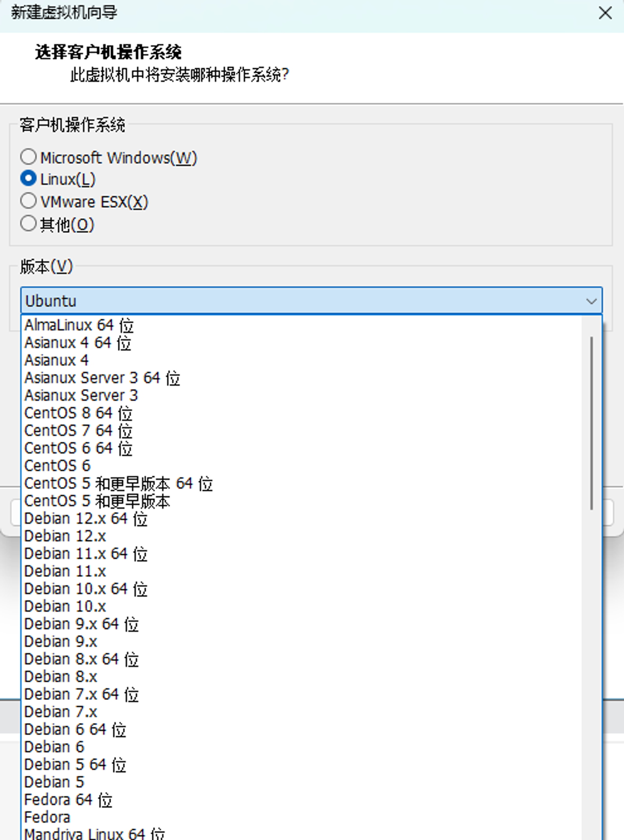Select CentOS 5 和更早版本 64 位

[x=301, y=484]
